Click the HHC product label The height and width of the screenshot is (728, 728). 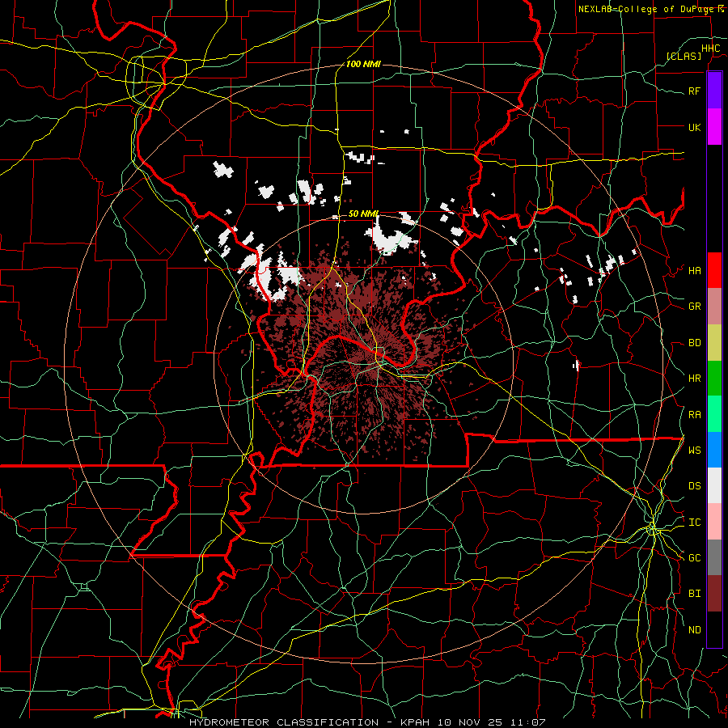pyautogui.click(x=711, y=49)
